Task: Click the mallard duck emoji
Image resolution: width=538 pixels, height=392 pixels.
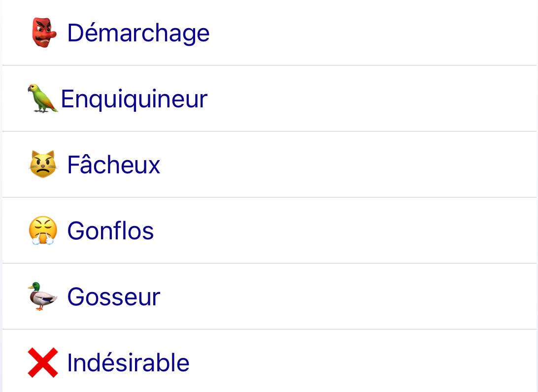Action: pyautogui.click(x=42, y=296)
